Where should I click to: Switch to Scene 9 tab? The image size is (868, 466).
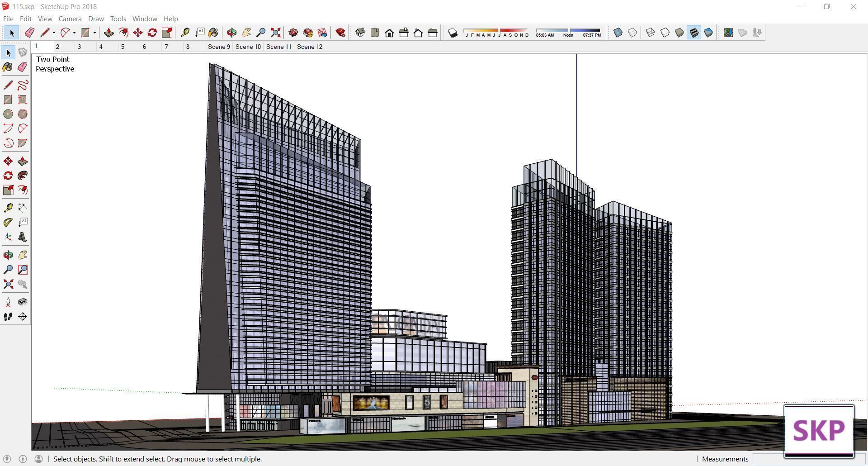(219, 47)
